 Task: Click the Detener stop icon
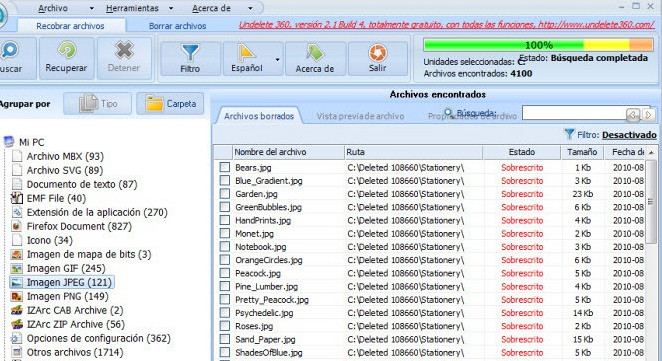click(124, 51)
